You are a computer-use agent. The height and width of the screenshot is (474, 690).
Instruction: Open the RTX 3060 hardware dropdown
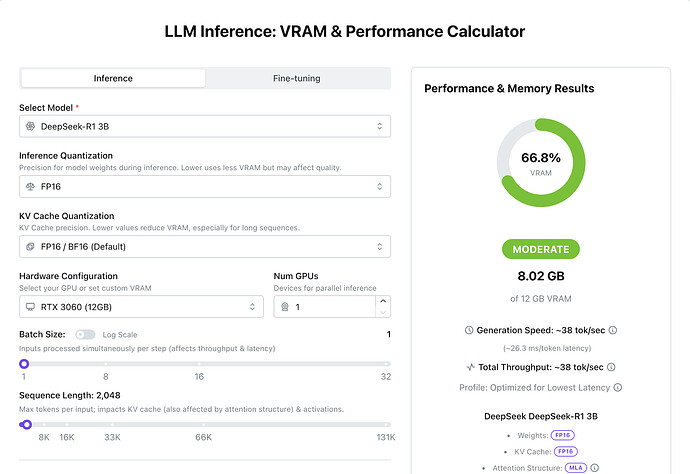point(141,306)
